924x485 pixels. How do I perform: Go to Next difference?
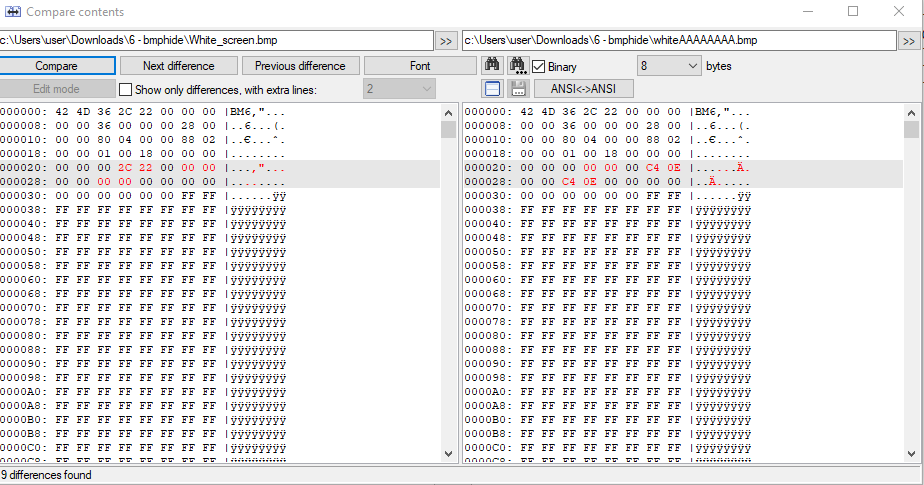click(179, 65)
